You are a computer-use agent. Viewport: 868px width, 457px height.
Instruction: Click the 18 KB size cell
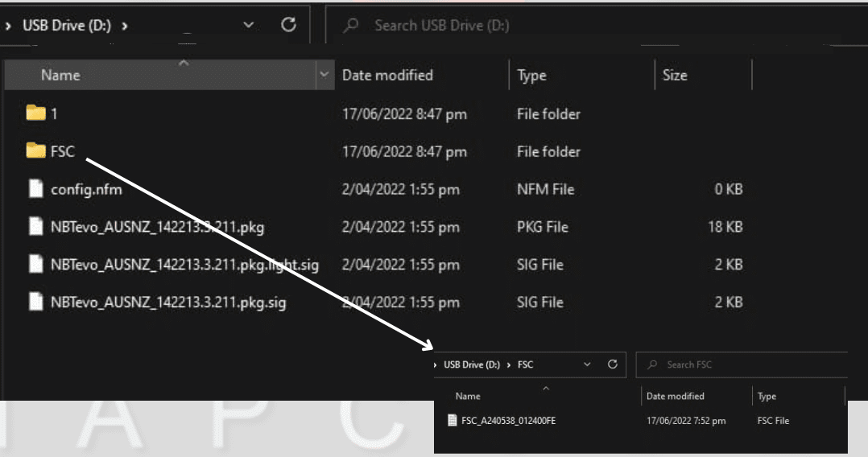coord(725,227)
